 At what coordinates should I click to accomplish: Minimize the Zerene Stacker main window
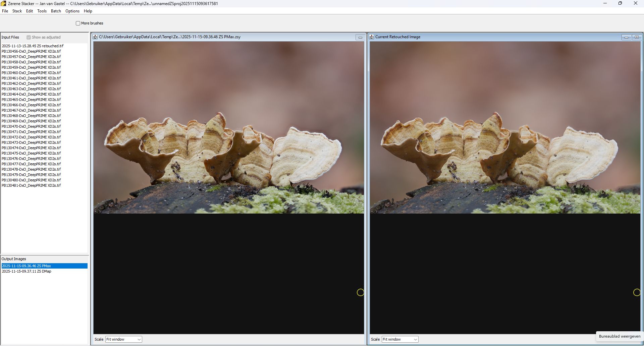tap(605, 3)
